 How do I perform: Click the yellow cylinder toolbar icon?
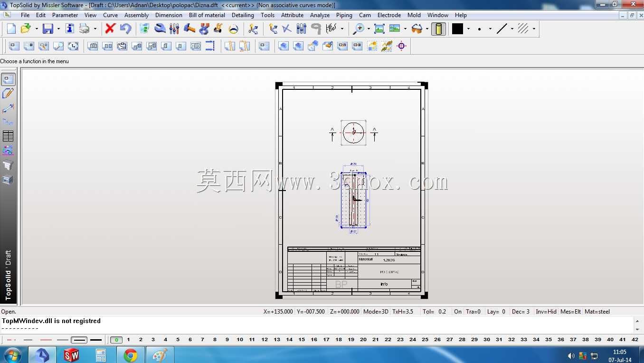[x=438, y=29]
